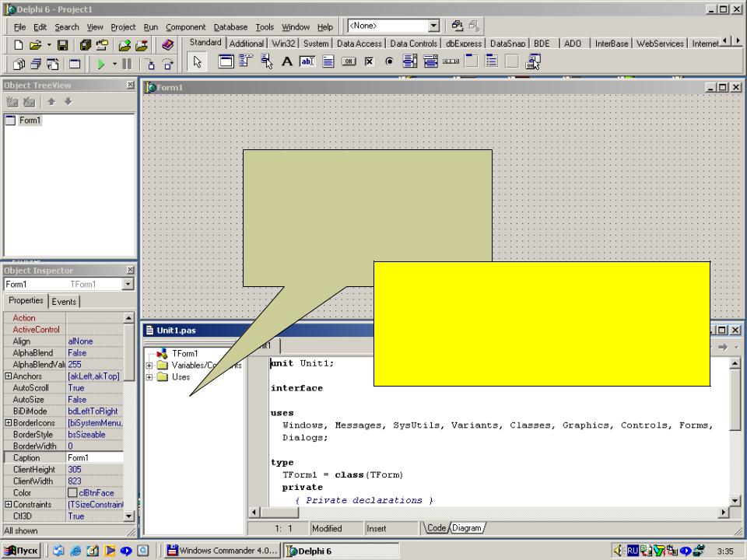The width and height of the screenshot is (747, 560).
Task: Click move-down arrow in Object TreeView
Action: (68, 101)
